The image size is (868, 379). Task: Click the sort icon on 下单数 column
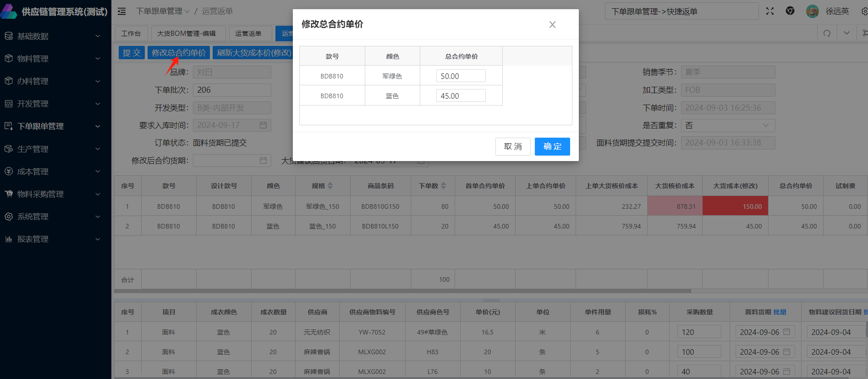tap(443, 186)
